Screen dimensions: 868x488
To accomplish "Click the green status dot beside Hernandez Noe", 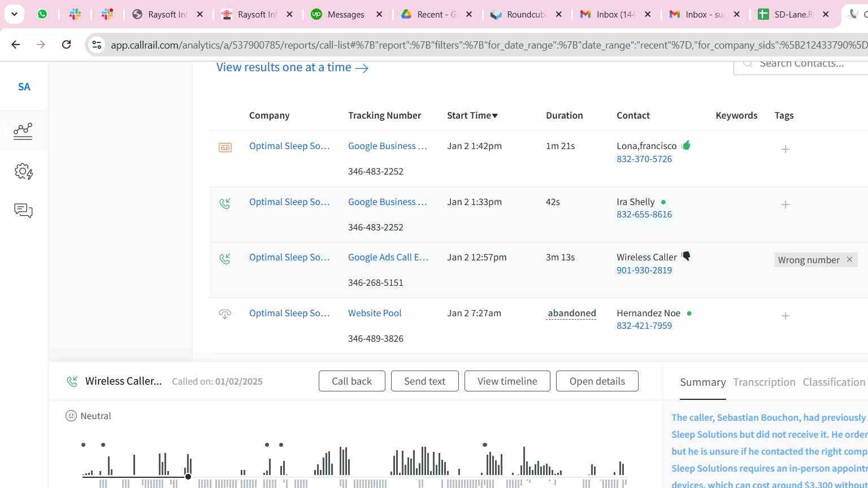I will point(689,313).
